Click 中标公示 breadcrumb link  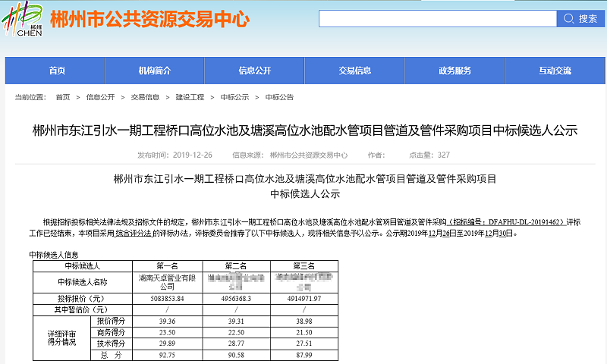(x=234, y=97)
